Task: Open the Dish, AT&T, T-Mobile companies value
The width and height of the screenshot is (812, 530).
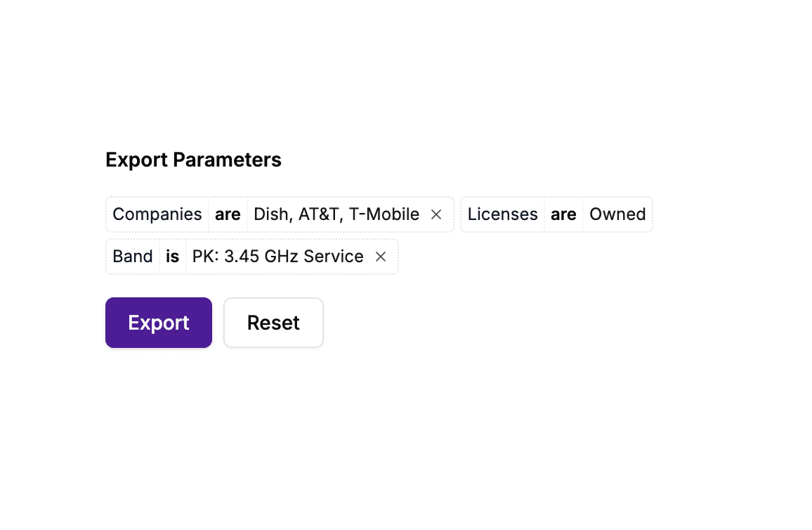Action: pyautogui.click(x=336, y=214)
